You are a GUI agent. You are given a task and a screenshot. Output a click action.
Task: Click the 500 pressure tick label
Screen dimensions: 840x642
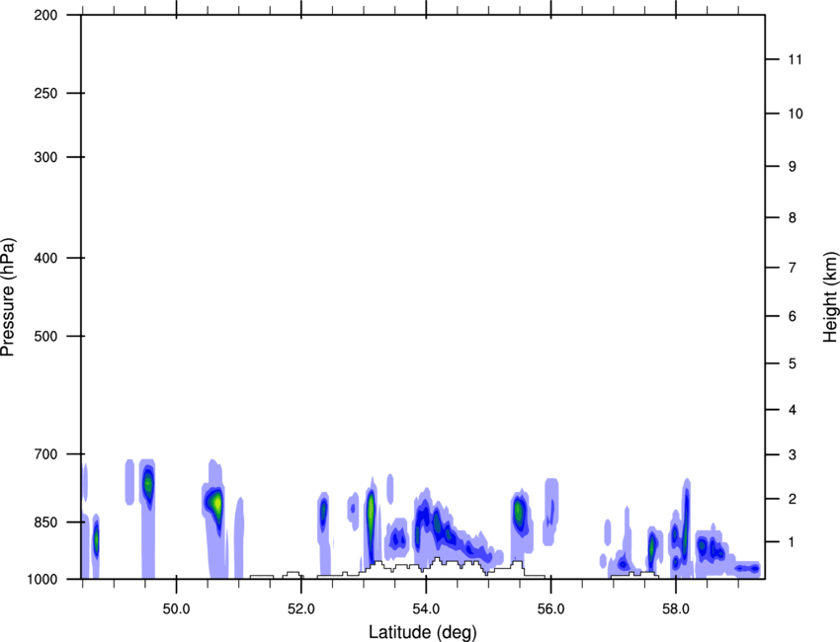pos(45,336)
